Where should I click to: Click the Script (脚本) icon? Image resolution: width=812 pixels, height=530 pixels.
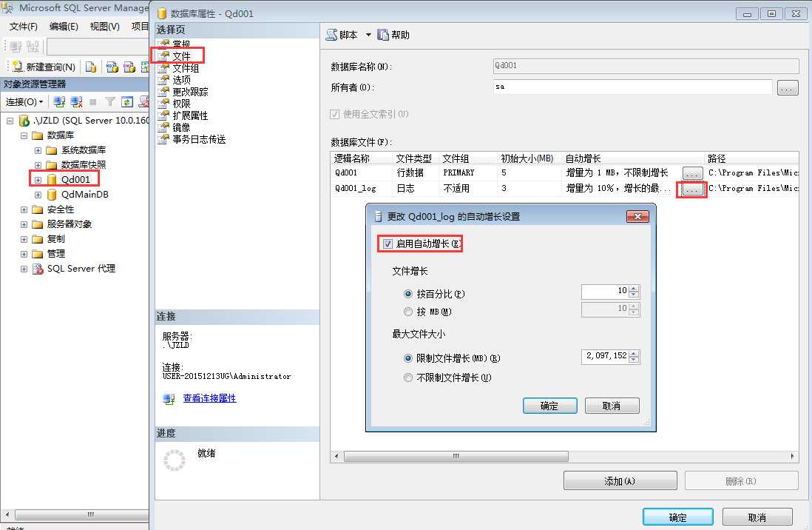pyautogui.click(x=331, y=35)
